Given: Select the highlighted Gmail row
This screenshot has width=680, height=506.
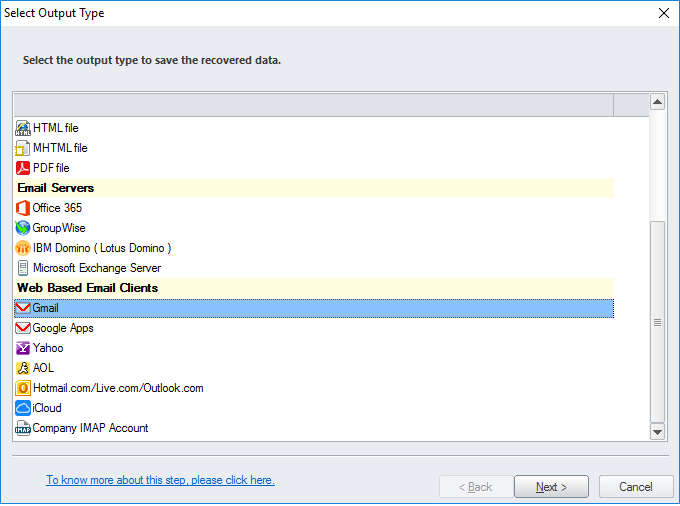Looking at the screenshot, I should click(x=314, y=308).
